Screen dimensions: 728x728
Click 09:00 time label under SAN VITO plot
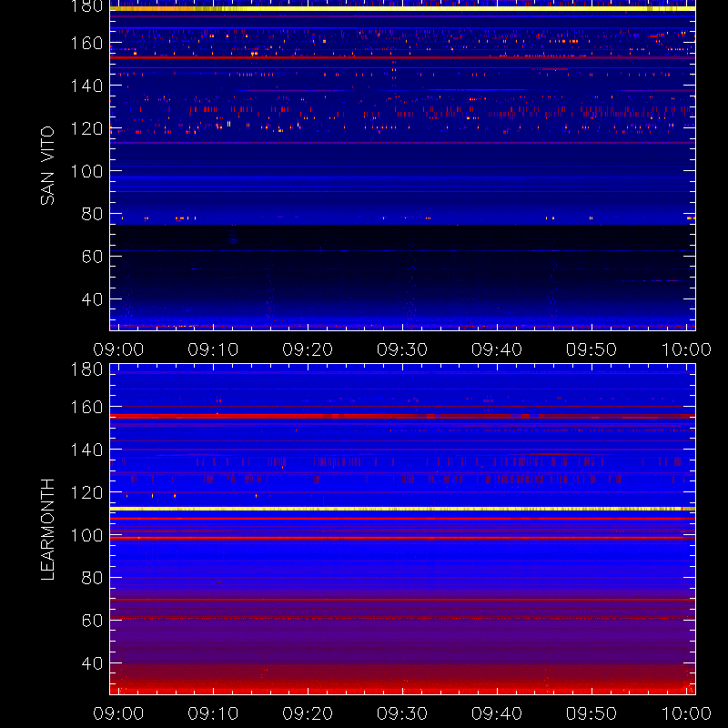click(119, 349)
